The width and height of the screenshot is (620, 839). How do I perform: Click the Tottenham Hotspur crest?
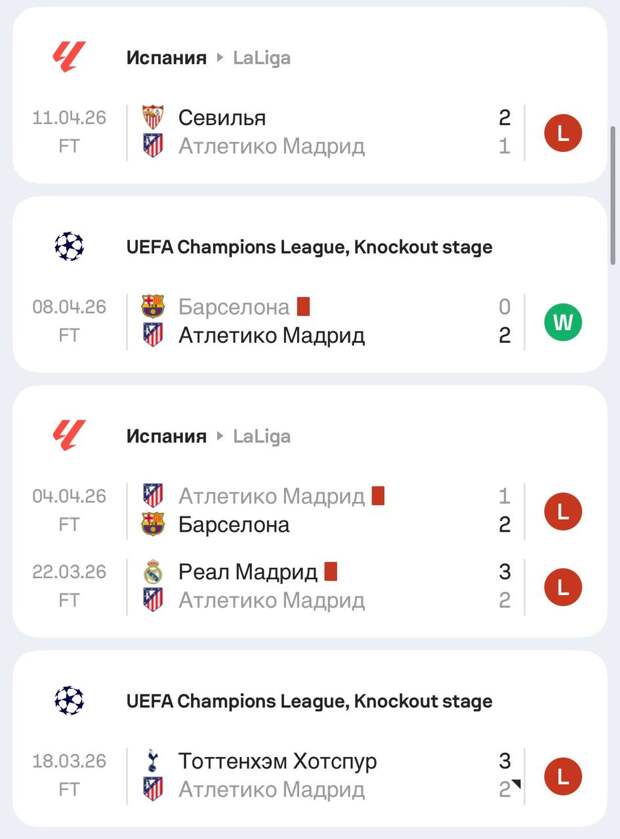[x=152, y=761]
